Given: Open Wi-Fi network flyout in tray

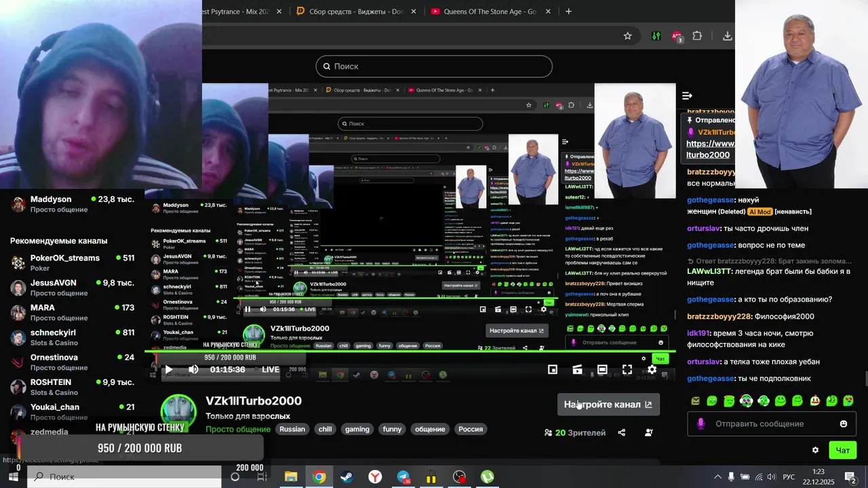Looking at the screenshot, I should pos(758,476).
